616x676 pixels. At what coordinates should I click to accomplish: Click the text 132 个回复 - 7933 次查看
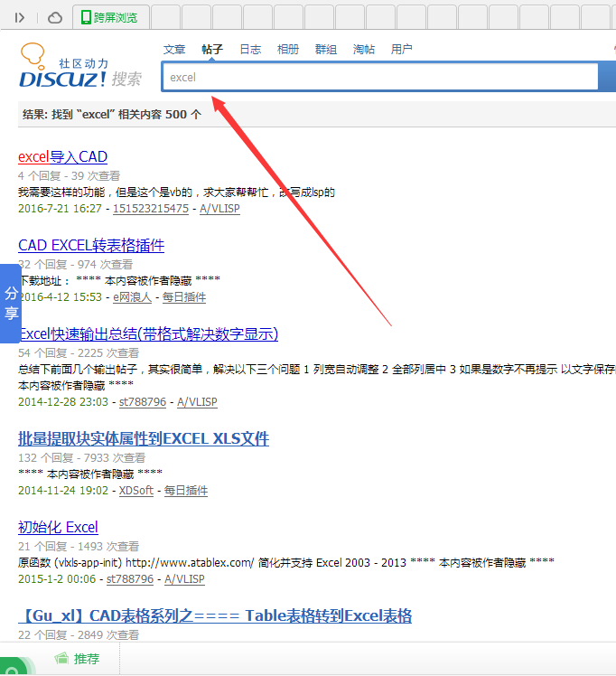(82, 458)
